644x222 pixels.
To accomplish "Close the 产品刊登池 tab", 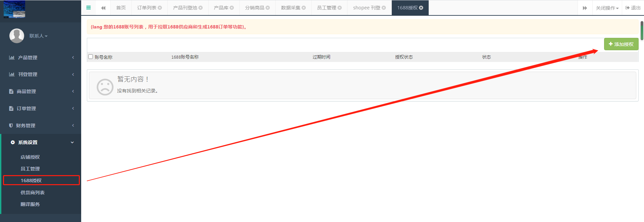I will click(x=201, y=8).
